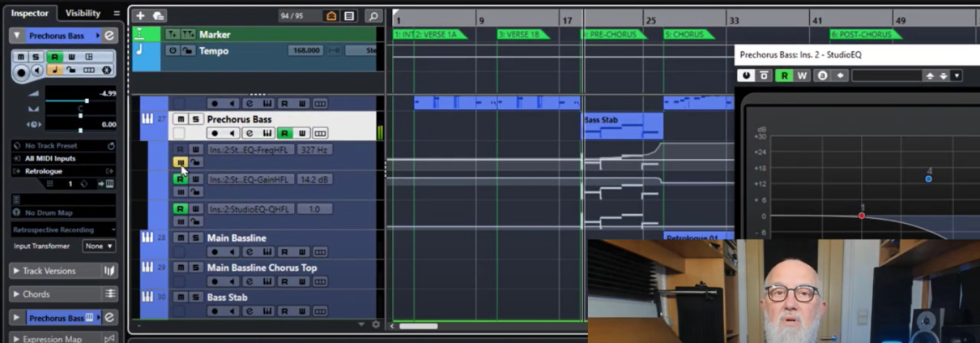Screen dimensions: 980x343
Task: Click the Edit Instrument 'e' icon atop Inspector
Action: tap(109, 36)
